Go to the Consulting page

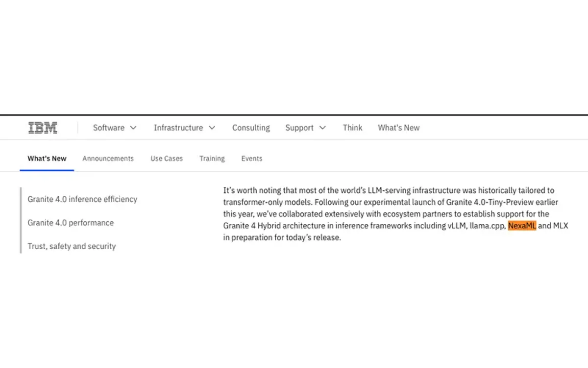[251, 128]
